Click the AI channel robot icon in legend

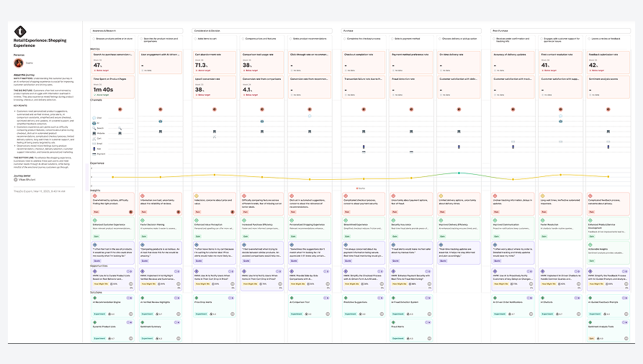pyautogui.click(x=94, y=123)
